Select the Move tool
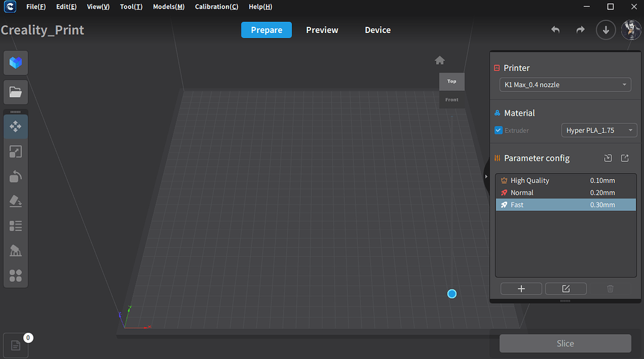 [x=15, y=126]
